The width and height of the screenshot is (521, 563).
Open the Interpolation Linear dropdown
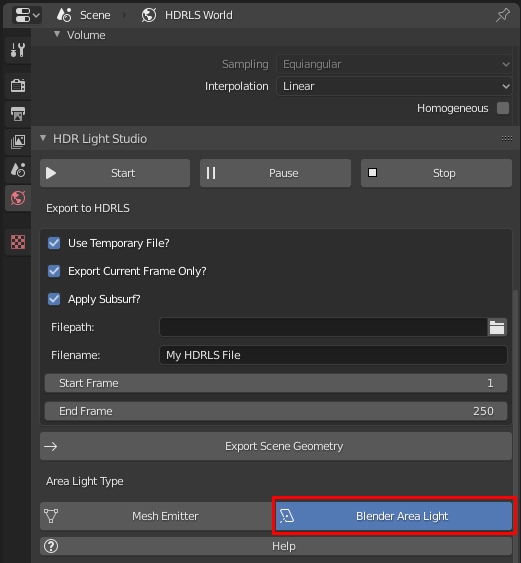click(x=394, y=86)
